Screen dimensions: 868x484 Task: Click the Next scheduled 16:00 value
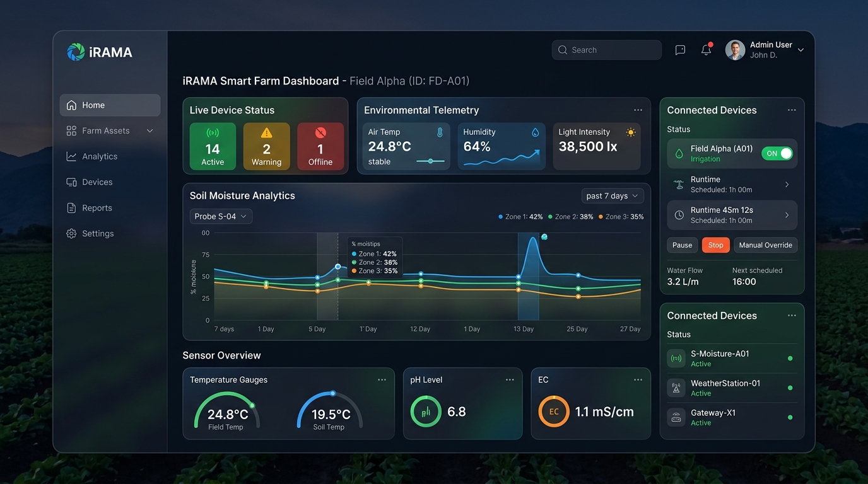744,282
